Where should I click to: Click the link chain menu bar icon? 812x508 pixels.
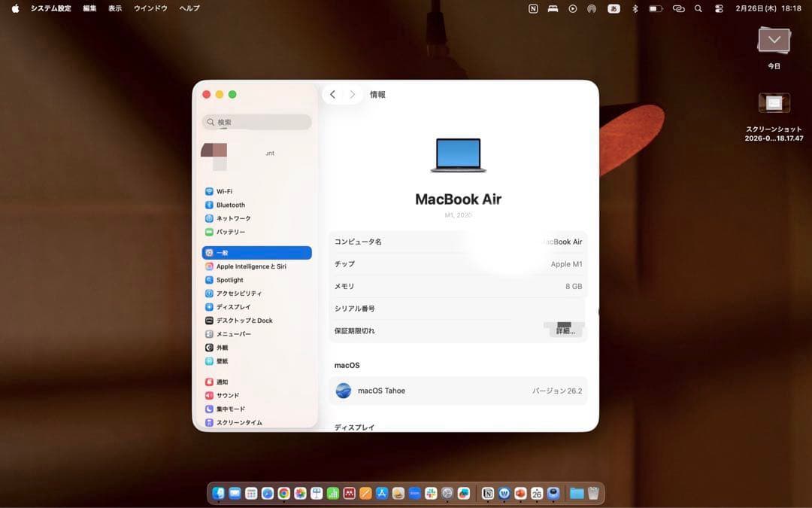(x=678, y=8)
